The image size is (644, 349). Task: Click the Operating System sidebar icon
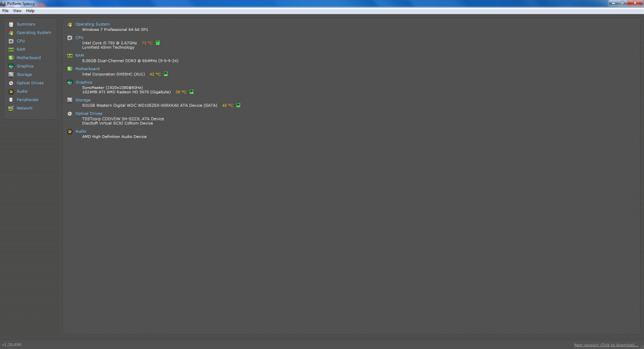coord(11,32)
